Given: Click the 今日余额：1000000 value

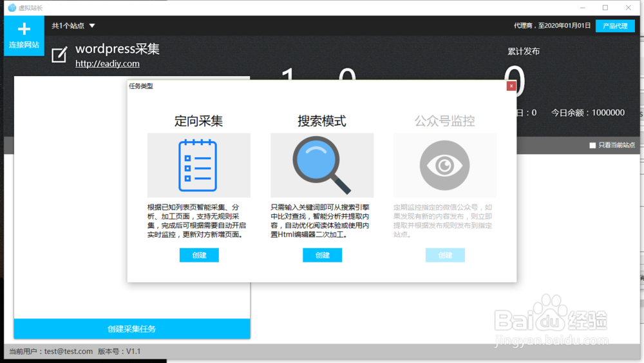Looking at the screenshot, I should (588, 113).
